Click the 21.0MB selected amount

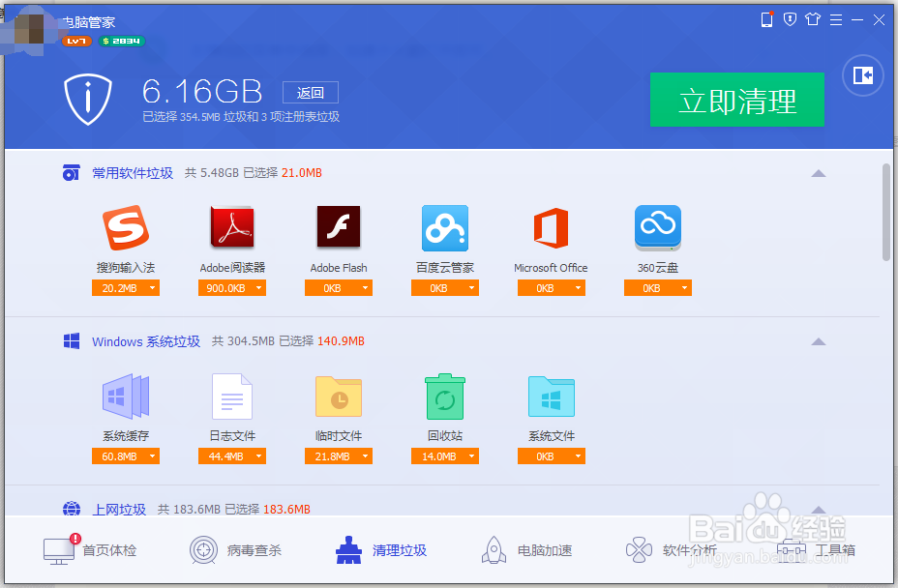(302, 173)
